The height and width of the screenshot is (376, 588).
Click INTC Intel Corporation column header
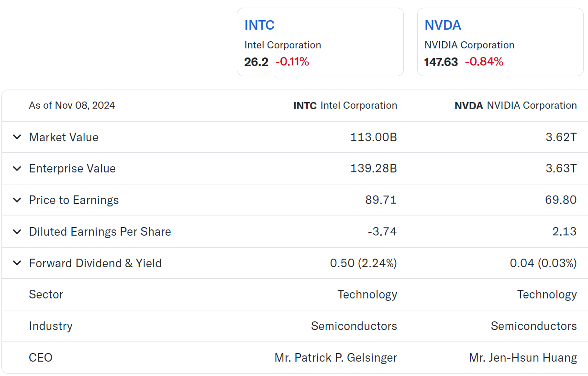click(345, 105)
